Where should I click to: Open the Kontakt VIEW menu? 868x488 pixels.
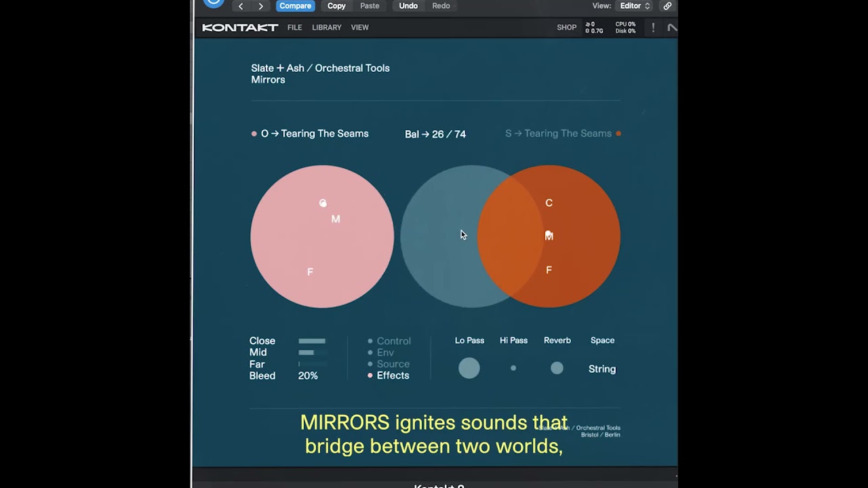(x=360, y=28)
